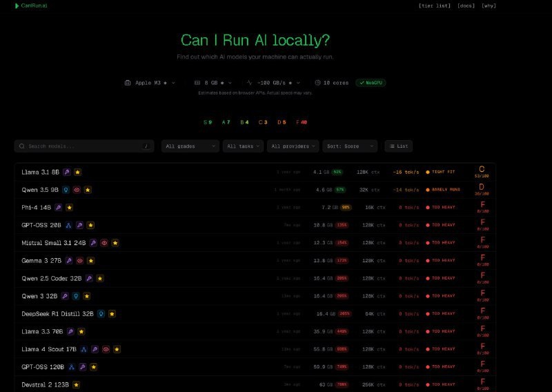Click the wrench icon beside Qwen 2.5 Coder 32B

89,278
